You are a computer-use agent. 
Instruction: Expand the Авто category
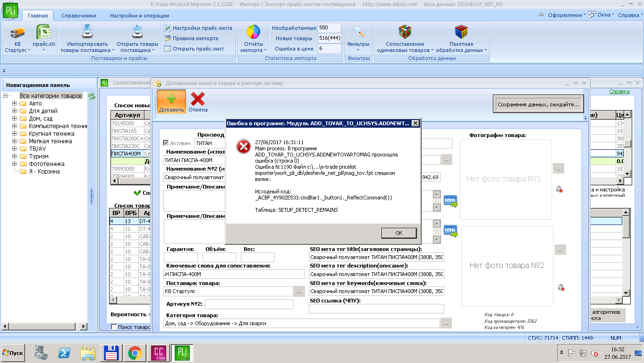[14, 104]
